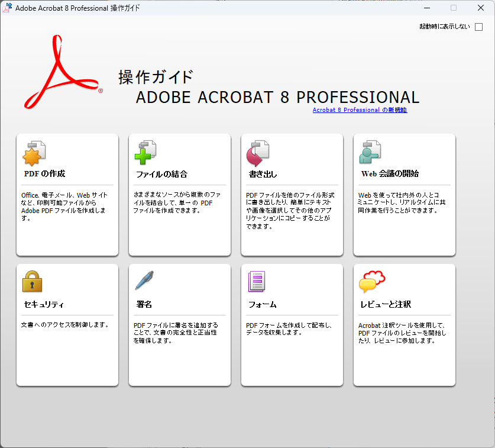Click description starting 'さまざまなソースから'
Screen dimensions: 495x448
point(177,202)
